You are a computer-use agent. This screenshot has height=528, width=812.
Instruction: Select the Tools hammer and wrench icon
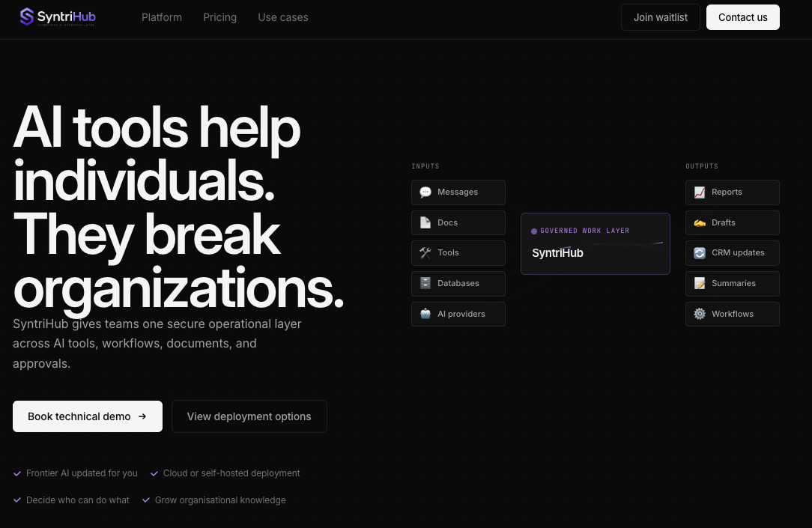425,252
